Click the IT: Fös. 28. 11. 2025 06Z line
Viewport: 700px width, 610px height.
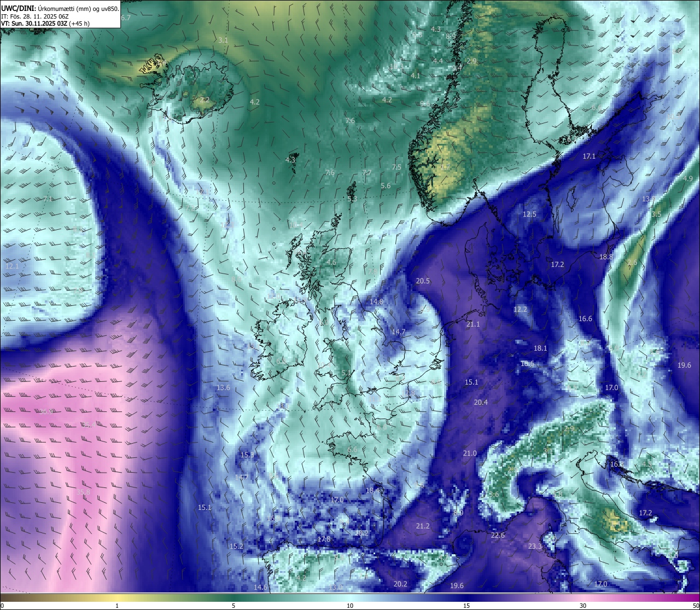coord(35,16)
